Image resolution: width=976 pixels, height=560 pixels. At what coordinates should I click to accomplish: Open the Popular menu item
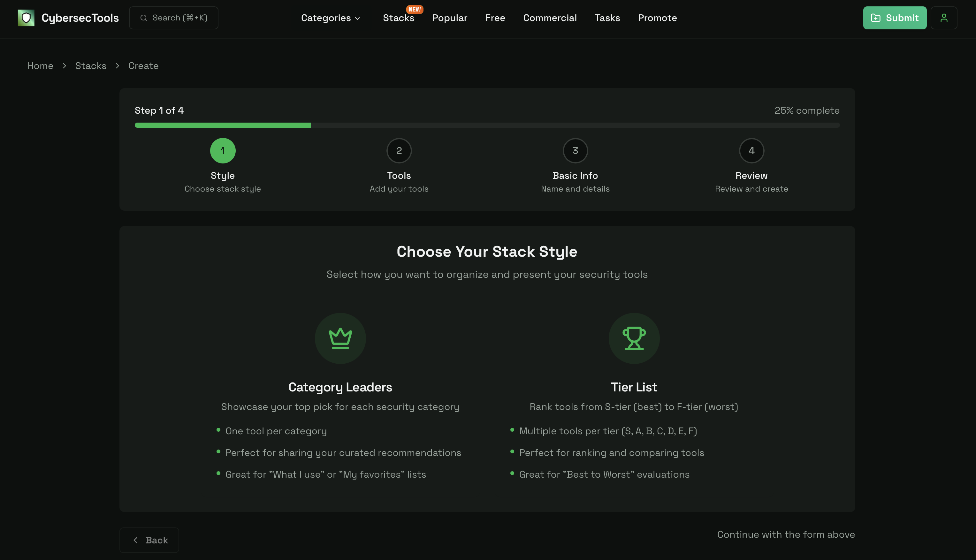pyautogui.click(x=449, y=18)
